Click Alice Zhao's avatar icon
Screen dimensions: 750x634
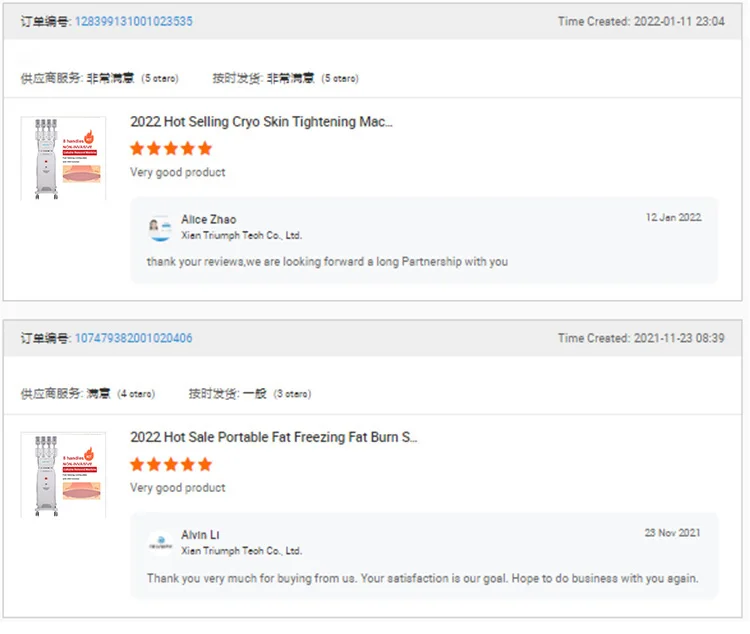(160, 228)
